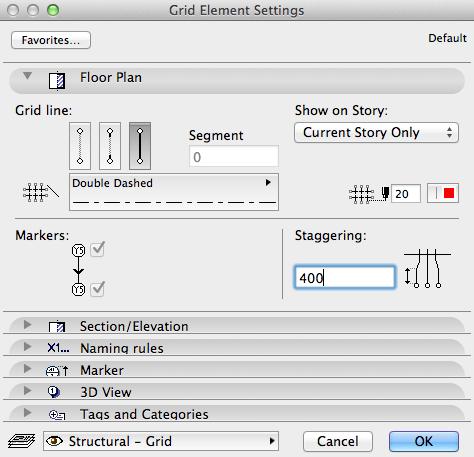
Task: Click the grid line type icon beside Double Dashed
Action: (x=41, y=192)
